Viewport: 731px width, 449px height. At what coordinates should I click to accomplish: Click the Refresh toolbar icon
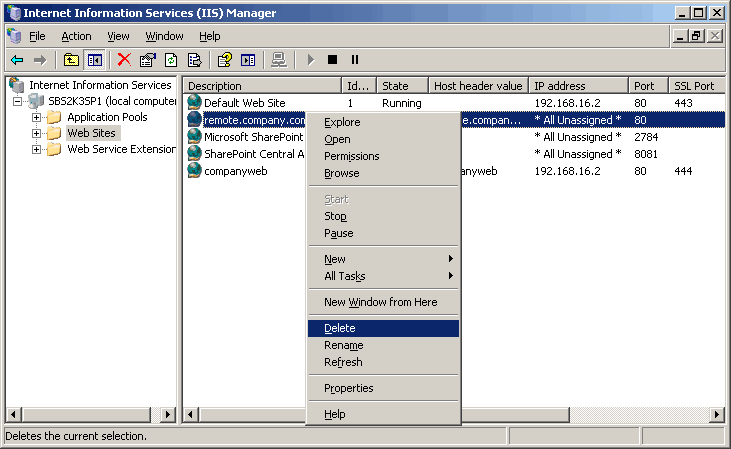(171, 60)
